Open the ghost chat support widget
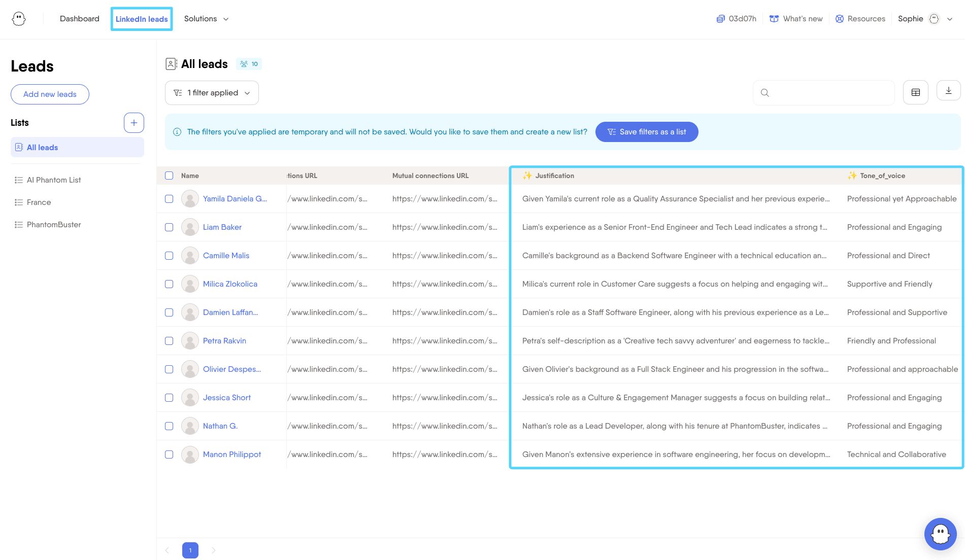The image size is (965, 560). pyautogui.click(x=940, y=534)
